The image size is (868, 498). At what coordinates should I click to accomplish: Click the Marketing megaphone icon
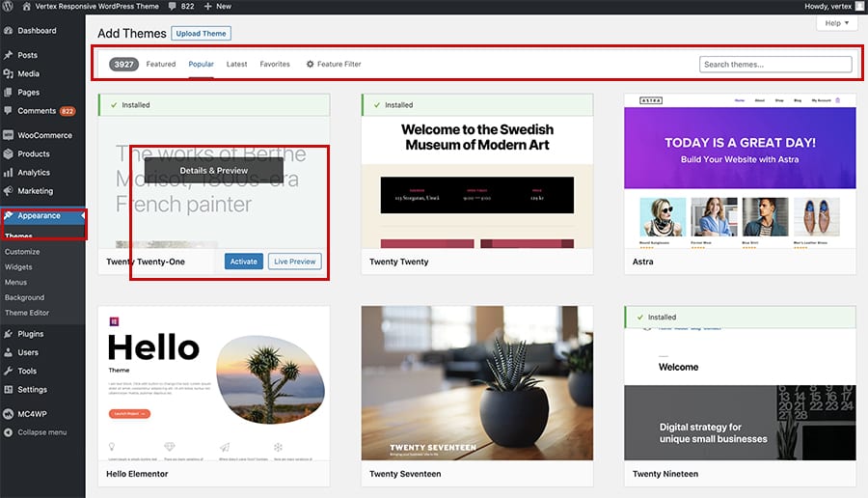9,191
